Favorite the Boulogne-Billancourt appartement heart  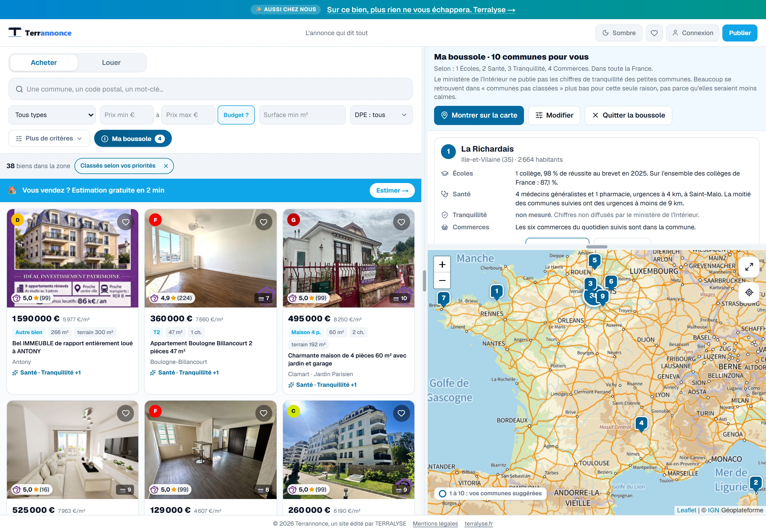(x=263, y=222)
